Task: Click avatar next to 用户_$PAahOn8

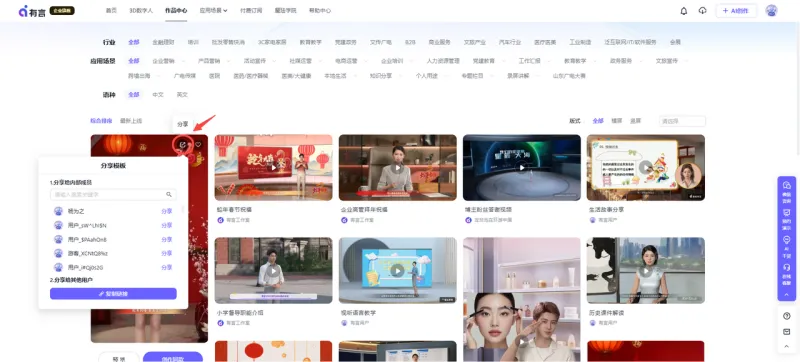Action: pos(58,240)
